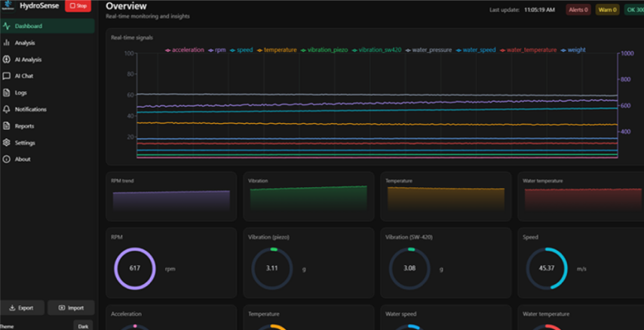Hide the rpm series in the legend

[x=218, y=50]
